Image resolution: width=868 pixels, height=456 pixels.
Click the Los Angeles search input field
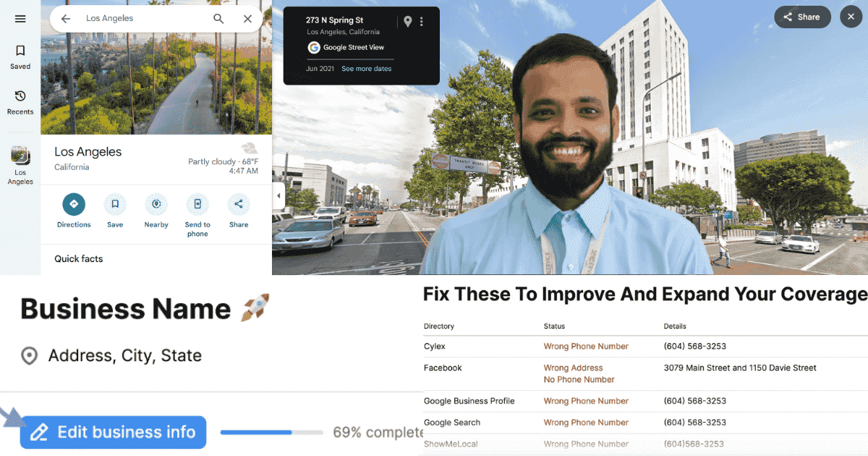pyautogui.click(x=141, y=19)
